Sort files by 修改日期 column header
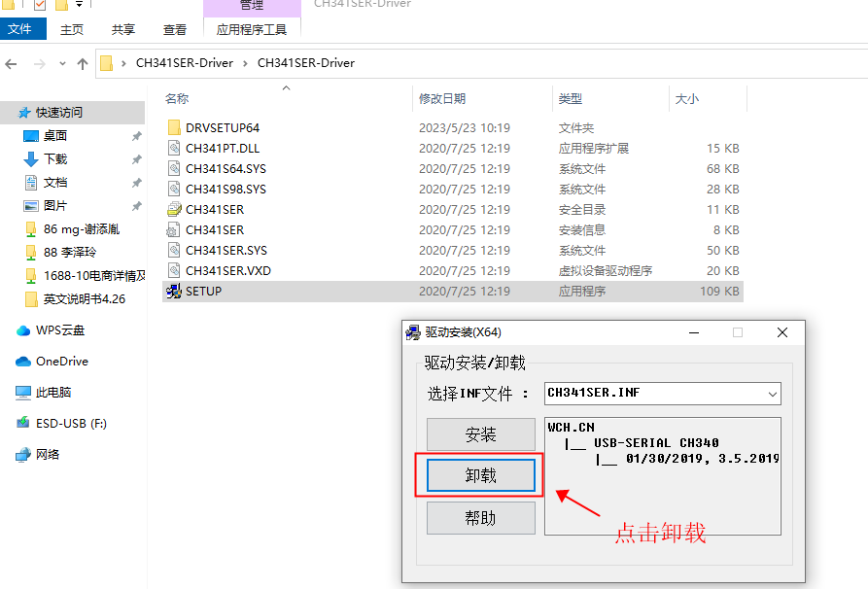The height and width of the screenshot is (589, 868). (x=442, y=99)
